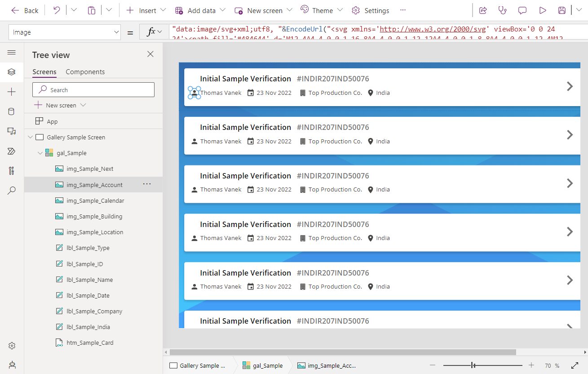588x374 pixels.
Task: Click the App checker stethoscope icon
Action: tap(503, 10)
